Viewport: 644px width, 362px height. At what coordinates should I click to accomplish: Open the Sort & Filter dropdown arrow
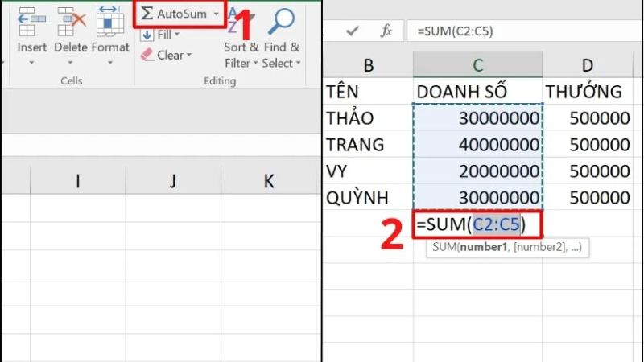(255, 64)
